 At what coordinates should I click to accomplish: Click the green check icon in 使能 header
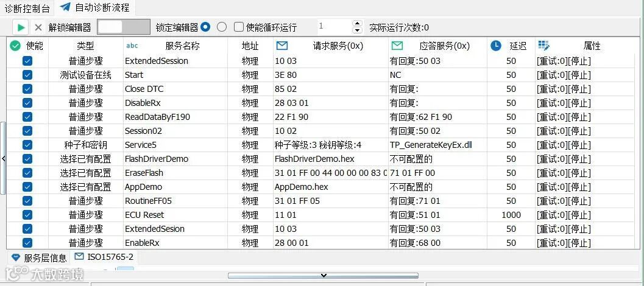tap(15, 46)
